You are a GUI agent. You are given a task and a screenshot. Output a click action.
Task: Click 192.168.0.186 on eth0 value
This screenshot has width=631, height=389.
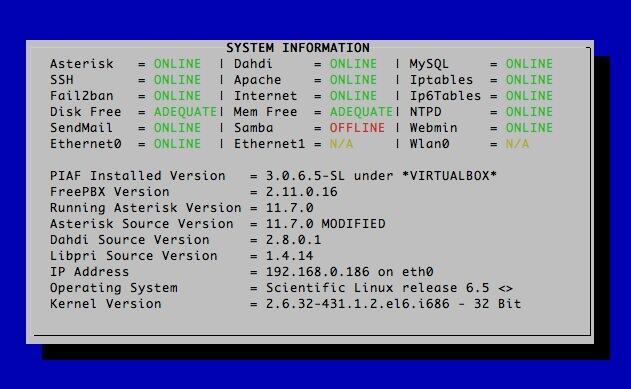pos(349,272)
